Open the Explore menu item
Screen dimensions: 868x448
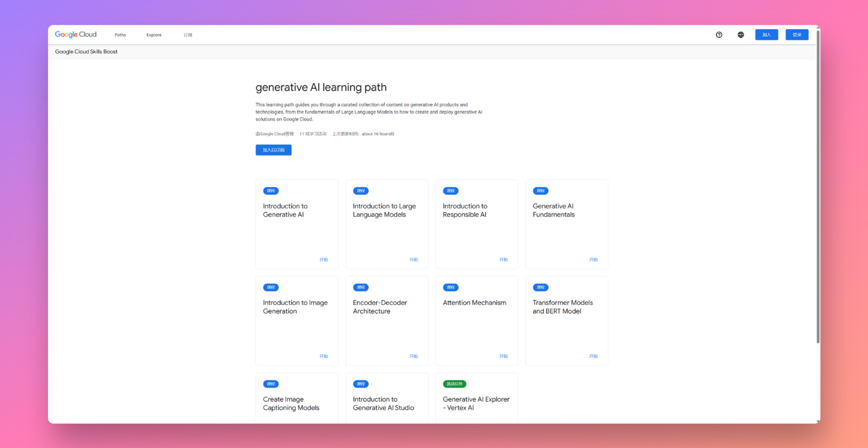(x=154, y=35)
